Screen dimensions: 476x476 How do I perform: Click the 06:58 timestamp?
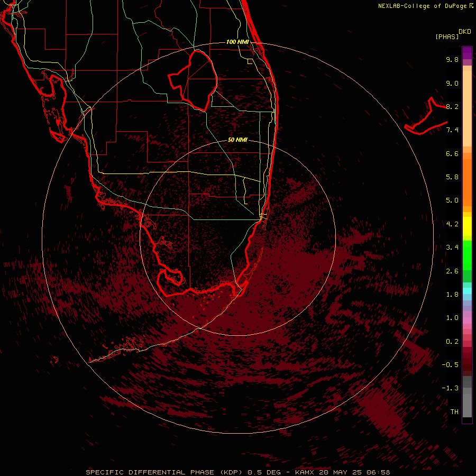coord(378,472)
